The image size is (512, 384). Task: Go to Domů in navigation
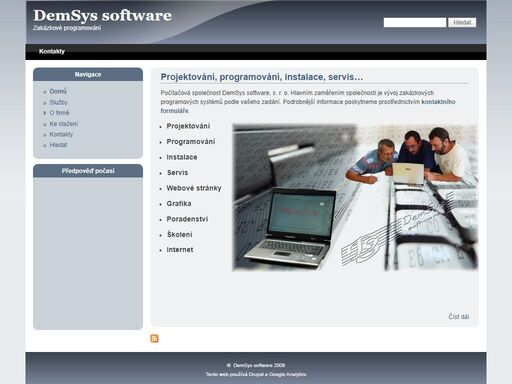[x=58, y=91]
